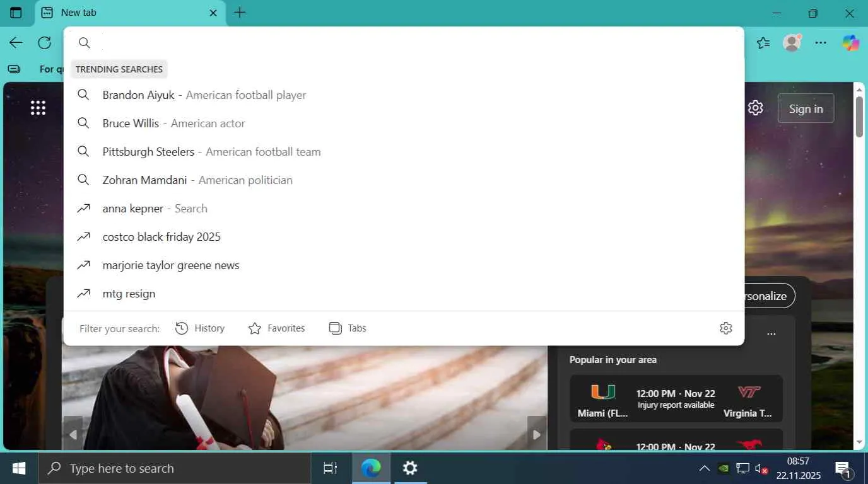Open Miami vs Virginia Tech game card
The image size is (868, 484).
point(676,398)
